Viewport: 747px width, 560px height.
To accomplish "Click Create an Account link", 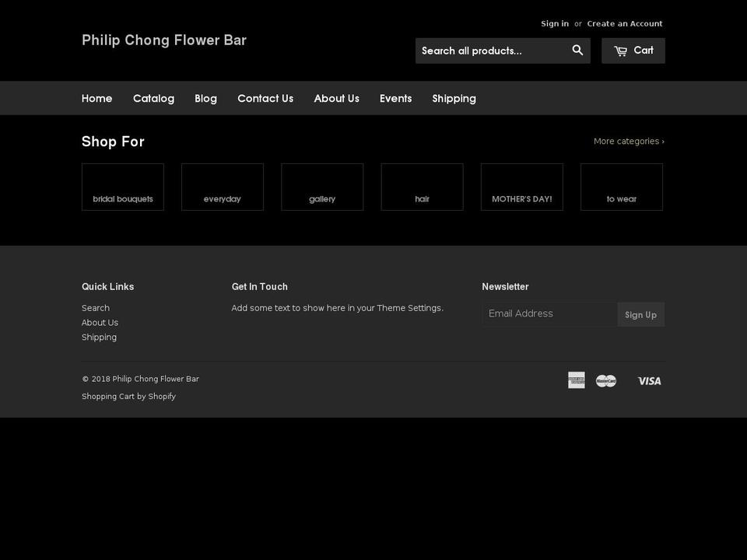I will [625, 24].
